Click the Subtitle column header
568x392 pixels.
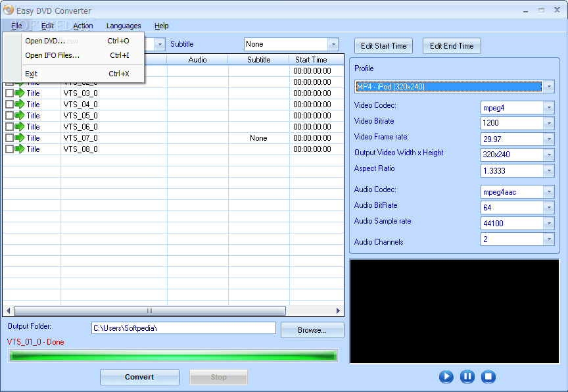point(258,60)
